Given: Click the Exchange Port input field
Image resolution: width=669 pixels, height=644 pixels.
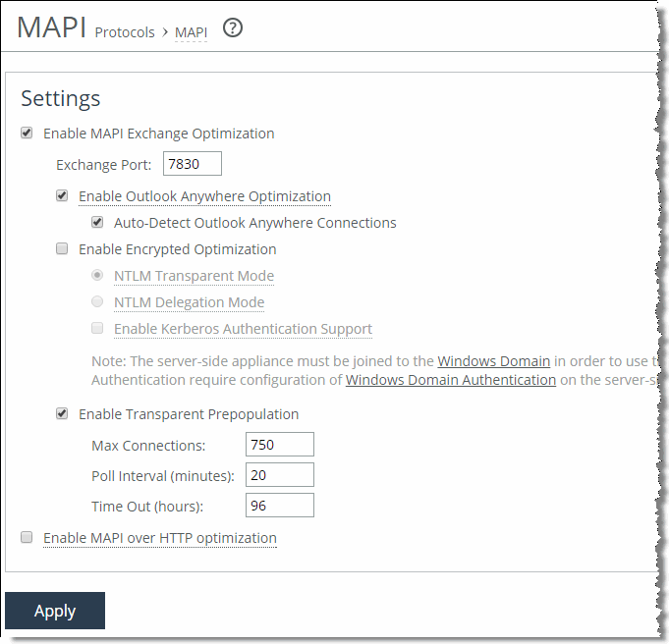Looking at the screenshot, I should click(193, 164).
